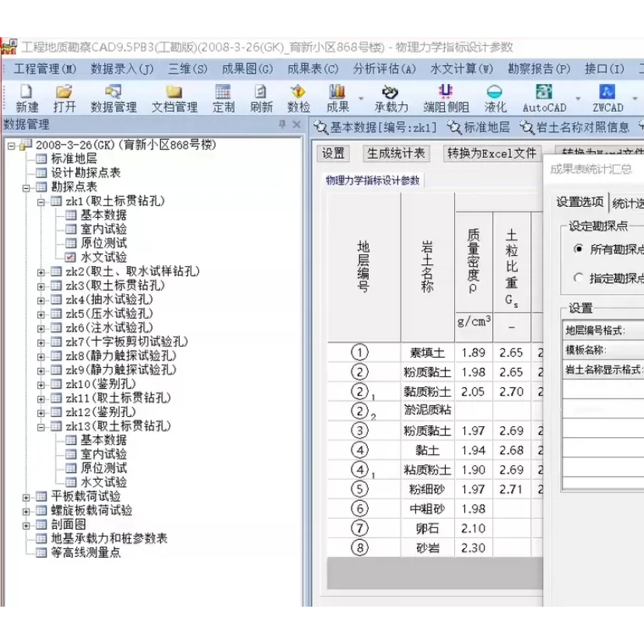Expand zk2(取土、取水试样钻孔) node
This screenshot has width=644, height=644.
pos(40,272)
